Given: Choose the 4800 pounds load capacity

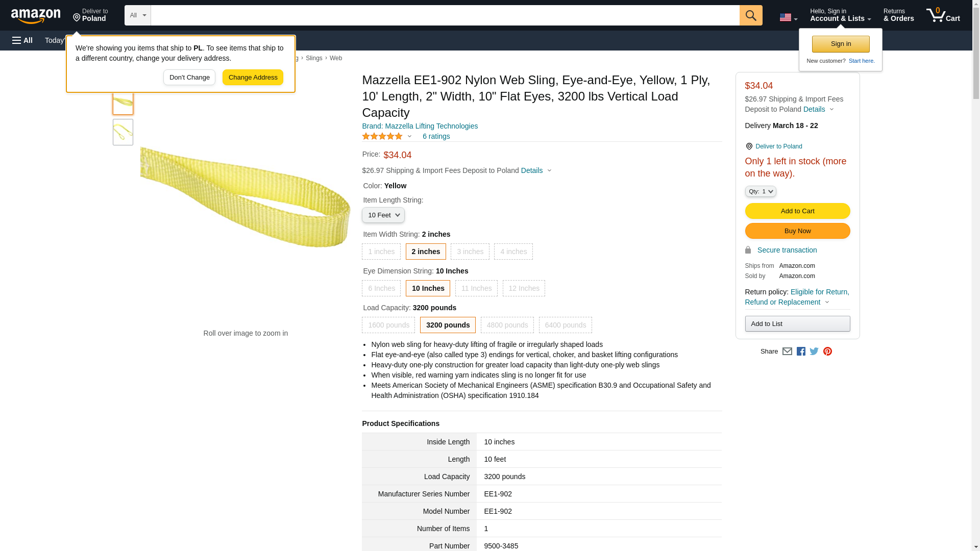Looking at the screenshot, I should [x=507, y=325].
